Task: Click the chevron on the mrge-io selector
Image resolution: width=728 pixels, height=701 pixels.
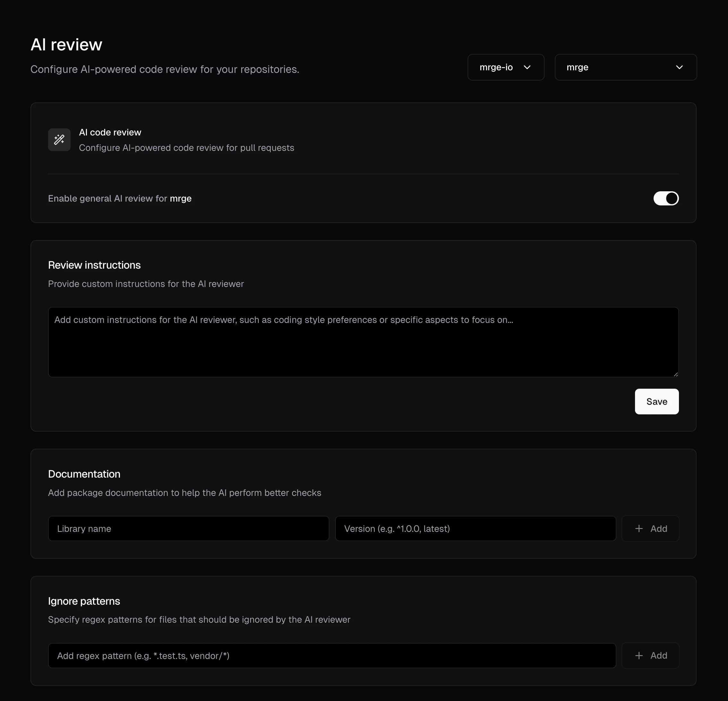Action: (528, 67)
